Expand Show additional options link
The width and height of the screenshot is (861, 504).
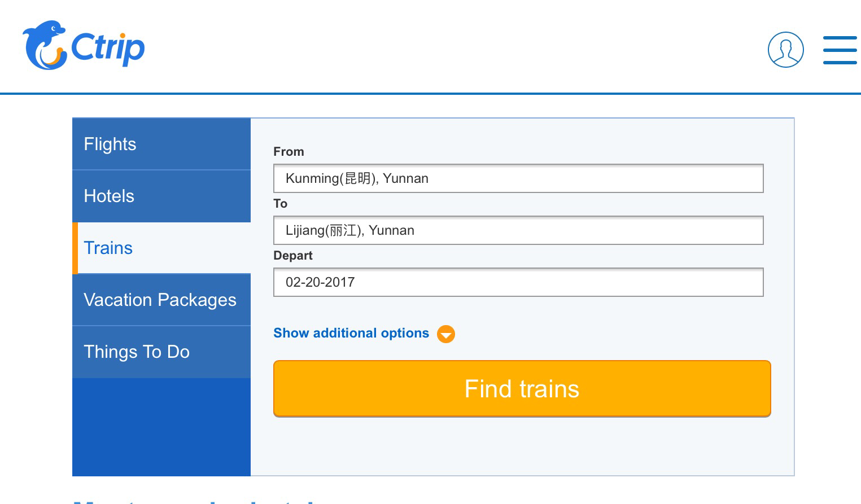pyautogui.click(x=351, y=333)
